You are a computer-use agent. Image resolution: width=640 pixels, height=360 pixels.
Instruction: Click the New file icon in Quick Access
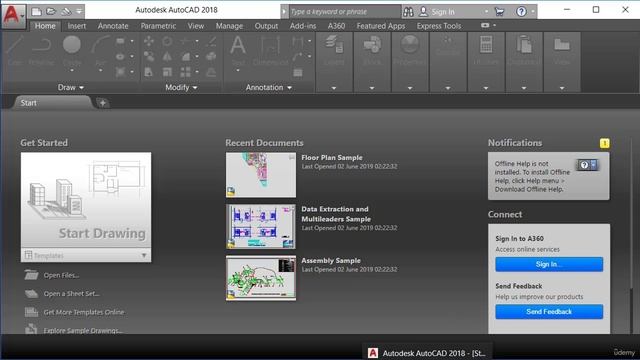tap(36, 11)
